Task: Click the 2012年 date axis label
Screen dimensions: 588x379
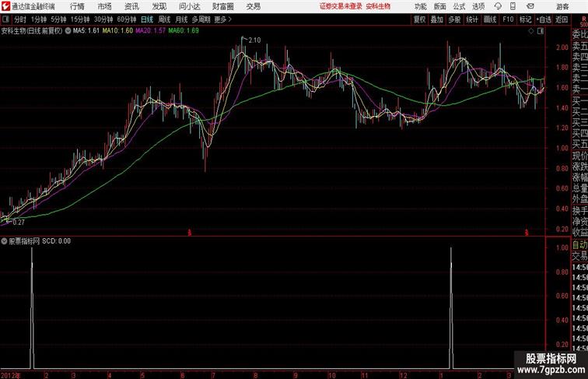Action: (x=11, y=375)
